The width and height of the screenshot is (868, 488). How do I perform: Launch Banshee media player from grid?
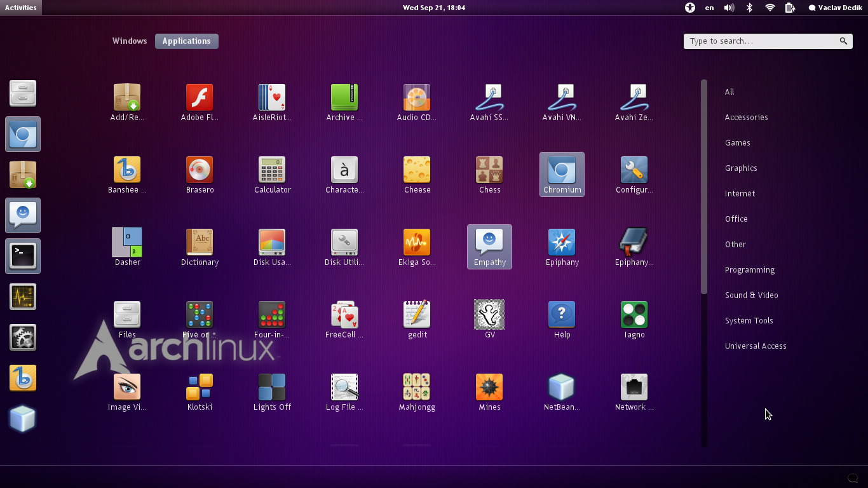[x=127, y=175]
